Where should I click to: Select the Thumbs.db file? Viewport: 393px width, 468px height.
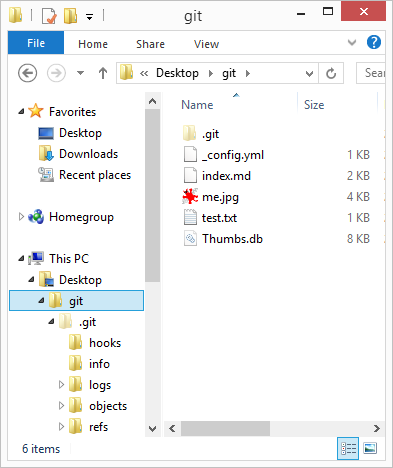[232, 239]
